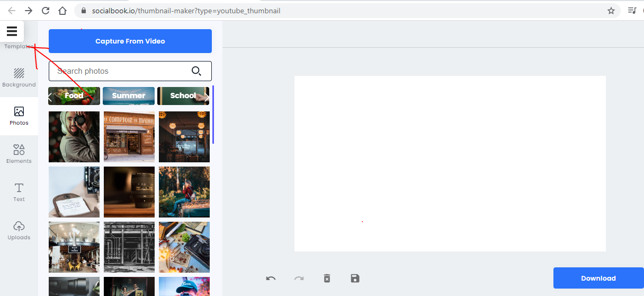Pick the handwritten note card photo
The height and width of the screenshot is (296, 644).
pyautogui.click(x=74, y=192)
